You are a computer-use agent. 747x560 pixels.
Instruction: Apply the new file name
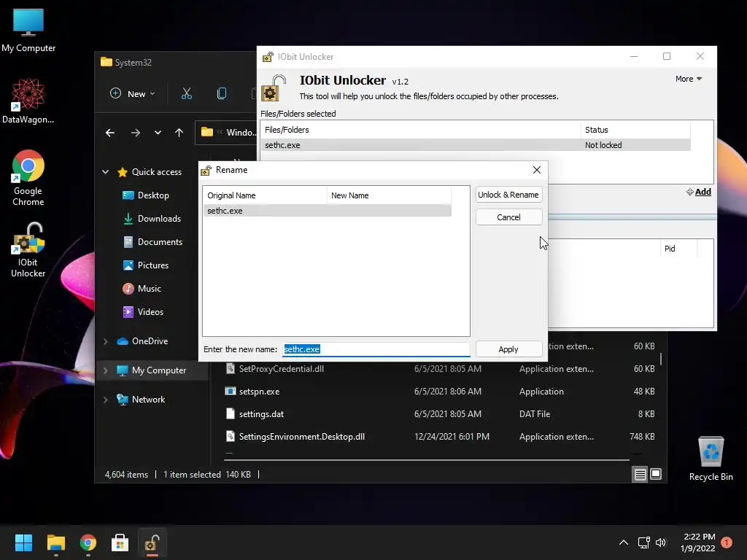tap(508, 349)
